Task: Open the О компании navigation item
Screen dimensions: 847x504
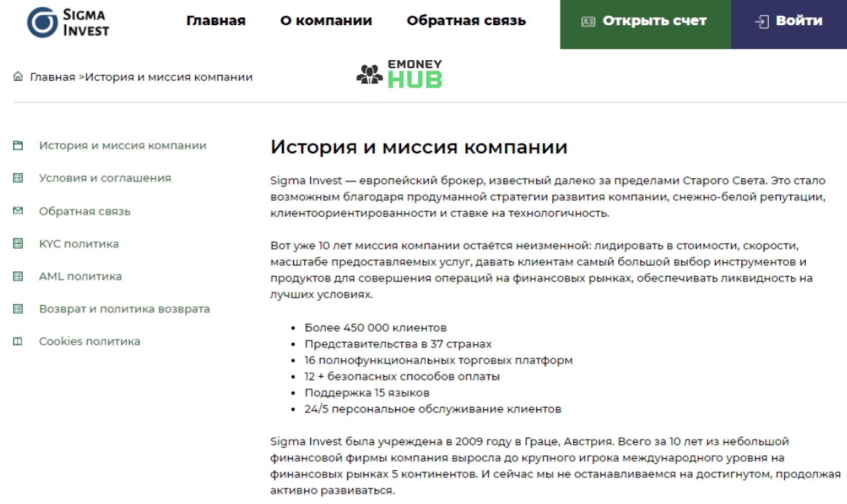Action: coord(326,21)
